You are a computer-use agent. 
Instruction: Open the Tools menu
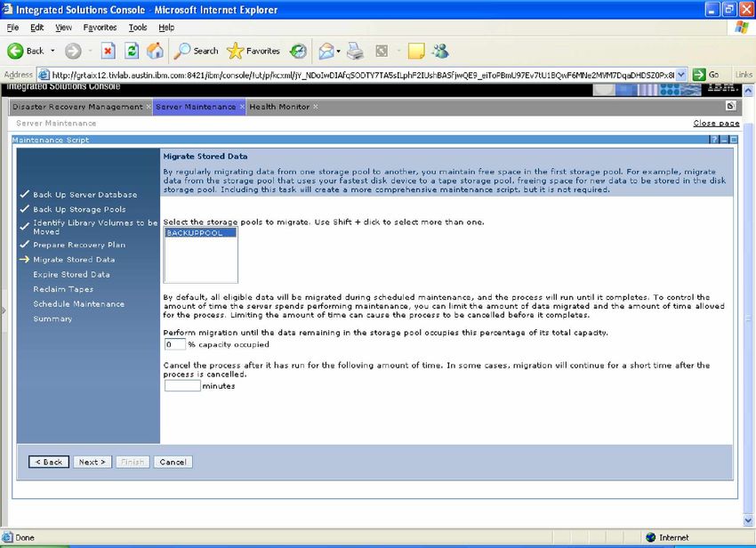(x=137, y=28)
